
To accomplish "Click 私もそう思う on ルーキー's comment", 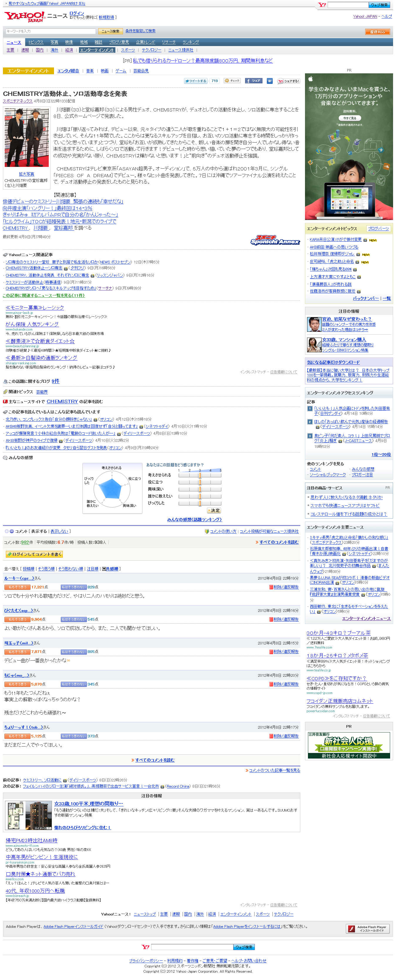I will coord(17,587).
